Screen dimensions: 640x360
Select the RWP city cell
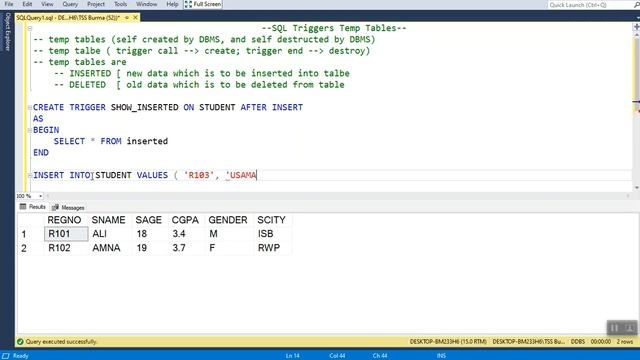[272, 248]
